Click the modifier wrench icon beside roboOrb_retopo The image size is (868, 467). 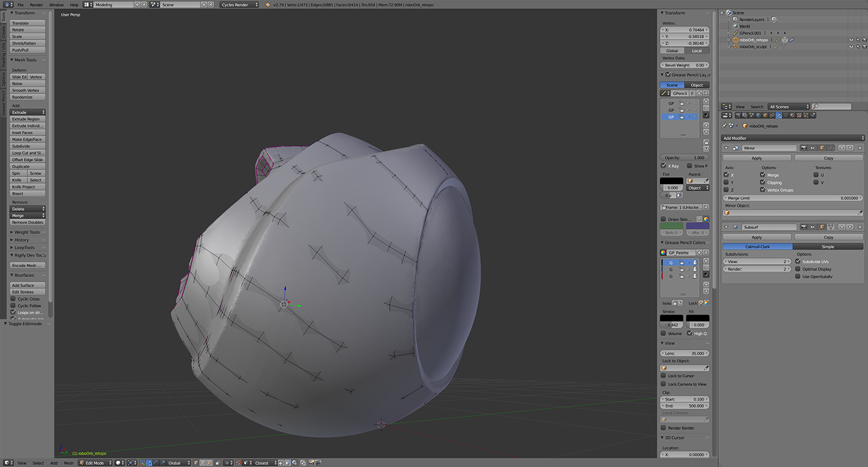tap(791, 40)
